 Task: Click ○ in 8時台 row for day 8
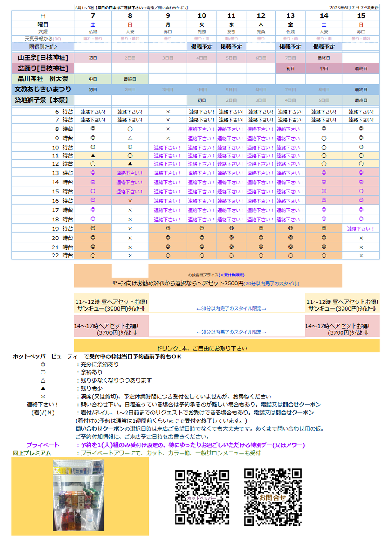(130, 129)
